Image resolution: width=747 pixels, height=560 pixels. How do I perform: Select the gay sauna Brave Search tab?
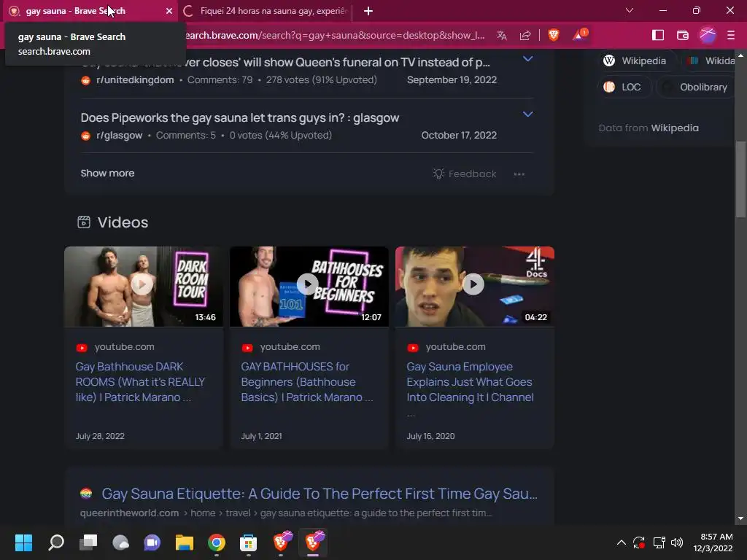pyautogui.click(x=90, y=11)
